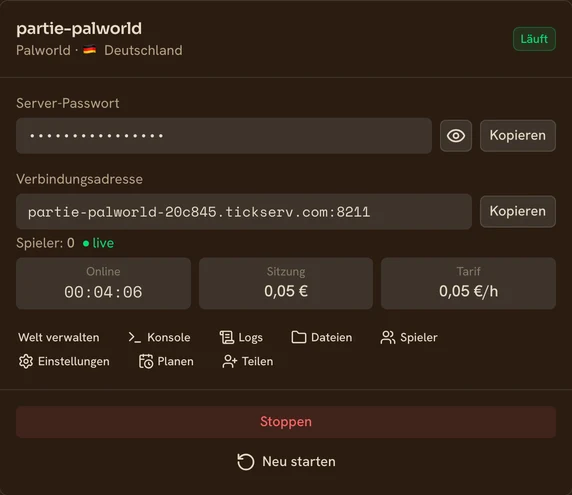This screenshot has height=495, width=572.
Task: Click the Einstellungen gear icon
Action: click(x=26, y=361)
